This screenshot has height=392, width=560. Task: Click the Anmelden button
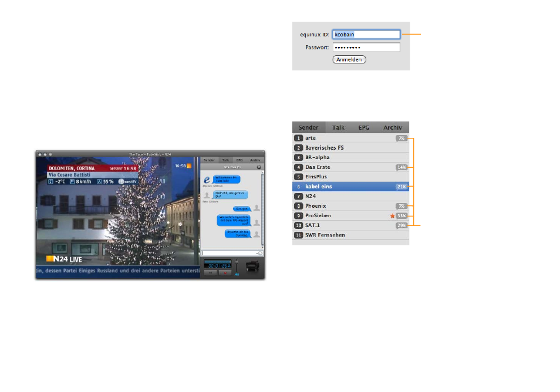(349, 60)
